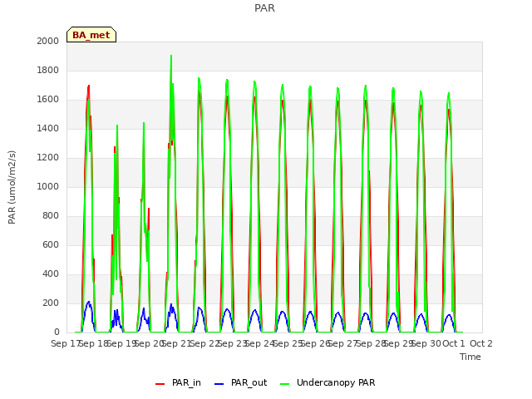This screenshot has width=532, height=399.
Task: Toggle the Undercanopy PAR legend entry
Action: pos(328,383)
